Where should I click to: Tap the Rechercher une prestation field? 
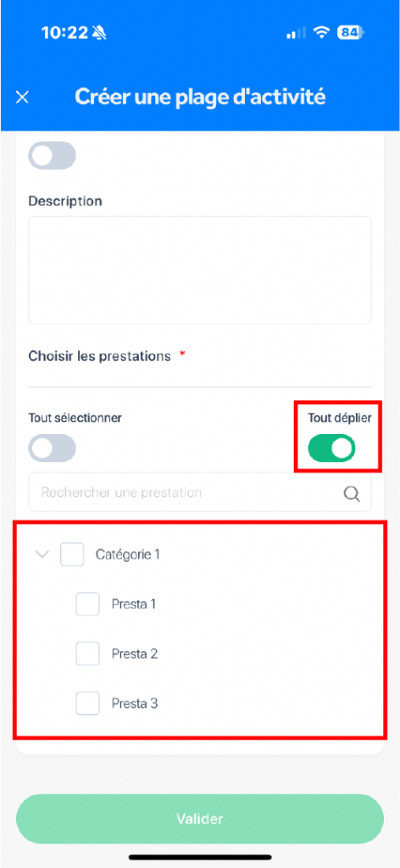click(x=200, y=492)
